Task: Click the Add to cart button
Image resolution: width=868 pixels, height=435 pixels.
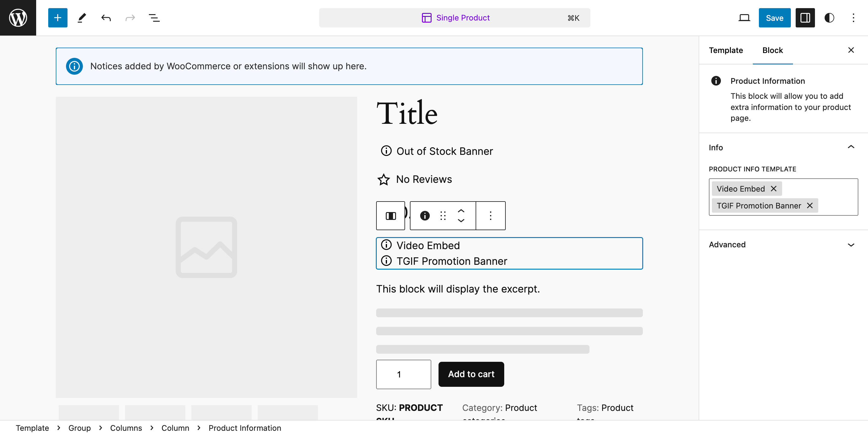Action: coord(471,374)
